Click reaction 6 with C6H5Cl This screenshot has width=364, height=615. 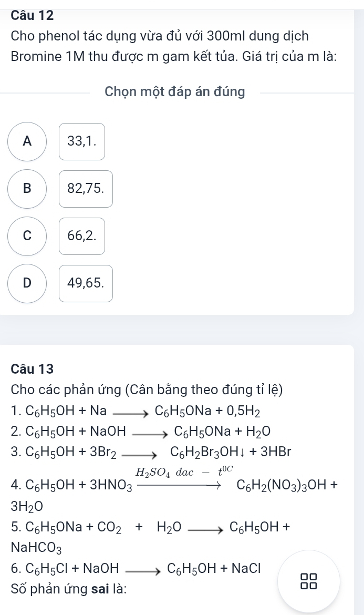click(x=136, y=568)
